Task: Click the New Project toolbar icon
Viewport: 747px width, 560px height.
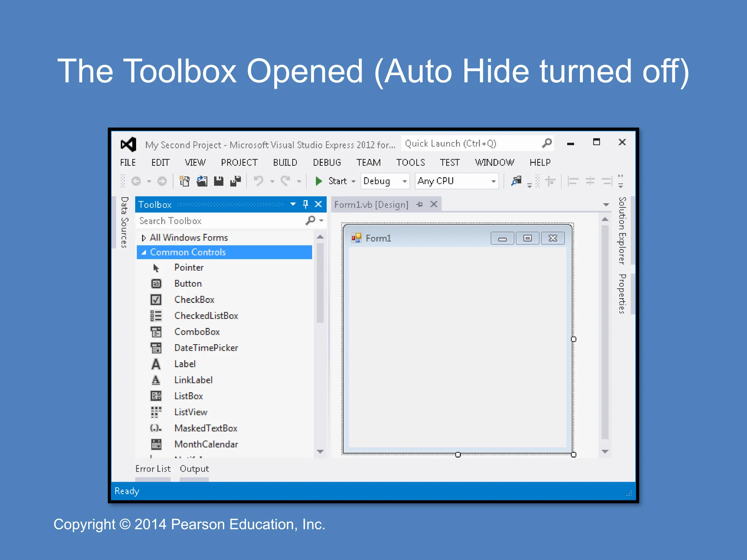Action: 185,181
